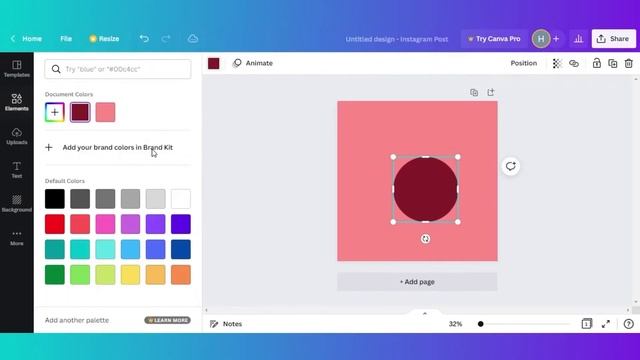Click the fill color swatch in toolbar
640x360 pixels.
(x=213, y=63)
